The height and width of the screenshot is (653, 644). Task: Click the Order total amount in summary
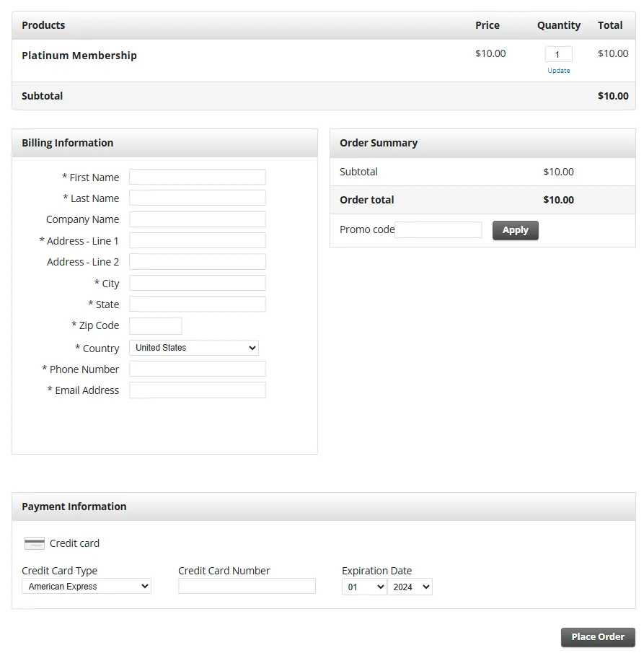pos(558,200)
